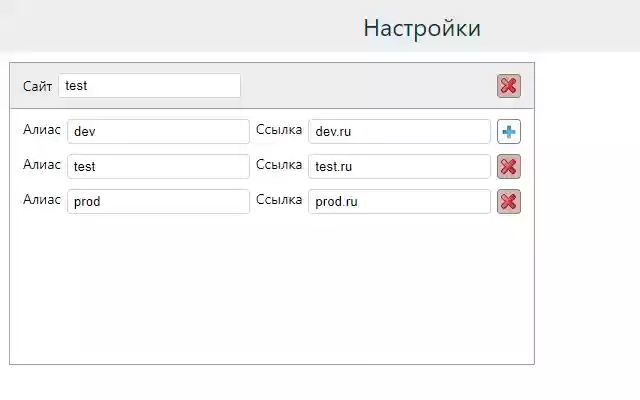Delete the test site block with red X
The width and height of the screenshot is (640, 400).
tap(509, 86)
